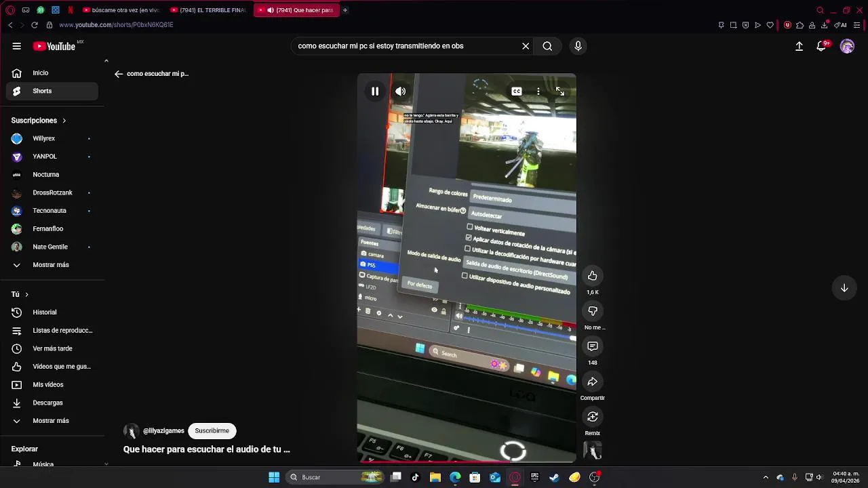Open the Nocturna channel

(52, 174)
